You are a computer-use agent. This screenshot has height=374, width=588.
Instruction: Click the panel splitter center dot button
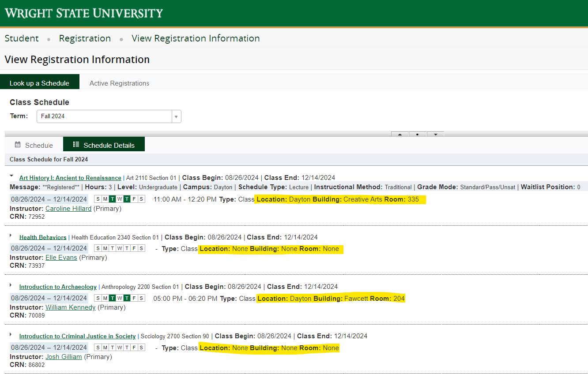point(418,134)
